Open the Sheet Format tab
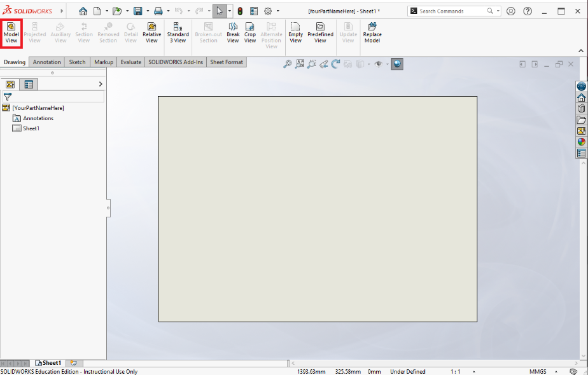The width and height of the screenshot is (588, 375). click(226, 62)
